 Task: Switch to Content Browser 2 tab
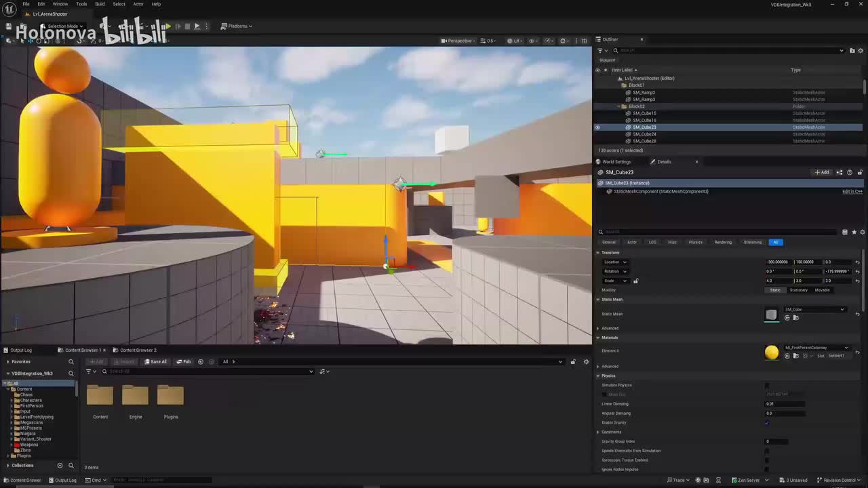click(x=138, y=350)
